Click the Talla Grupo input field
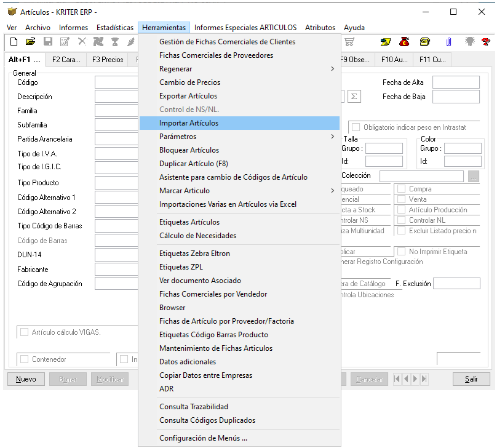 click(384, 148)
